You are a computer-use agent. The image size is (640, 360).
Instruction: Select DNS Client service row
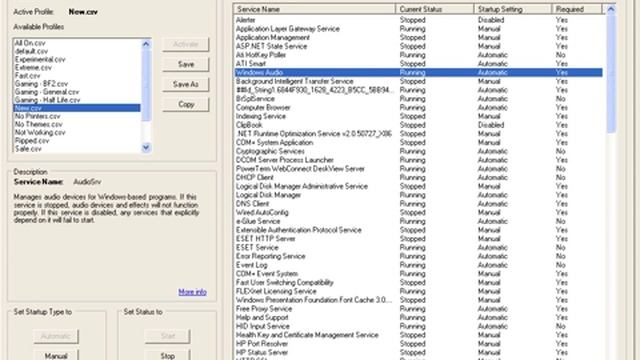coord(418,204)
